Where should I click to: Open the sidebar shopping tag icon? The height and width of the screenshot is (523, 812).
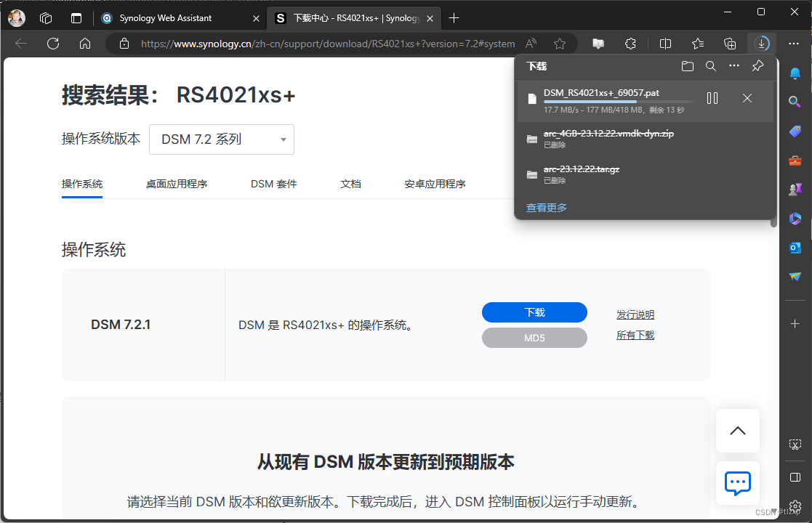click(795, 131)
